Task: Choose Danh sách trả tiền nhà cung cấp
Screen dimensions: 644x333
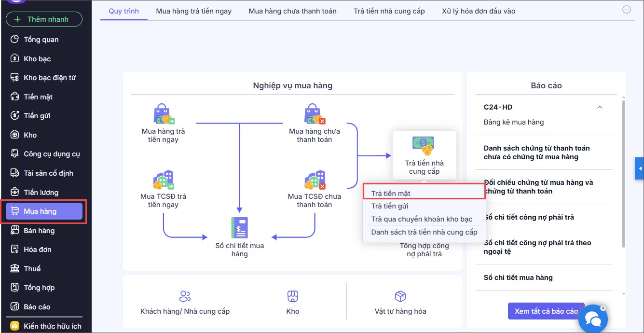Action: [x=424, y=232]
